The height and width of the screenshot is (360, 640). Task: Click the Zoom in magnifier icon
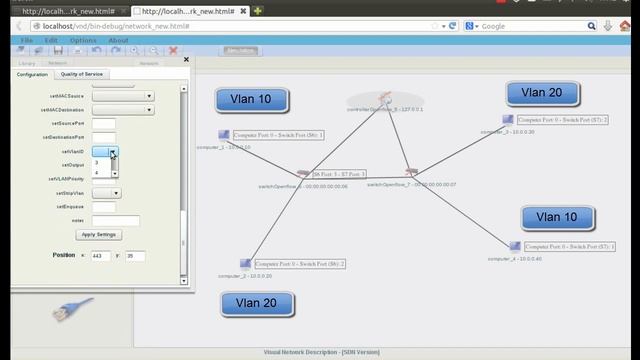point(135,50)
